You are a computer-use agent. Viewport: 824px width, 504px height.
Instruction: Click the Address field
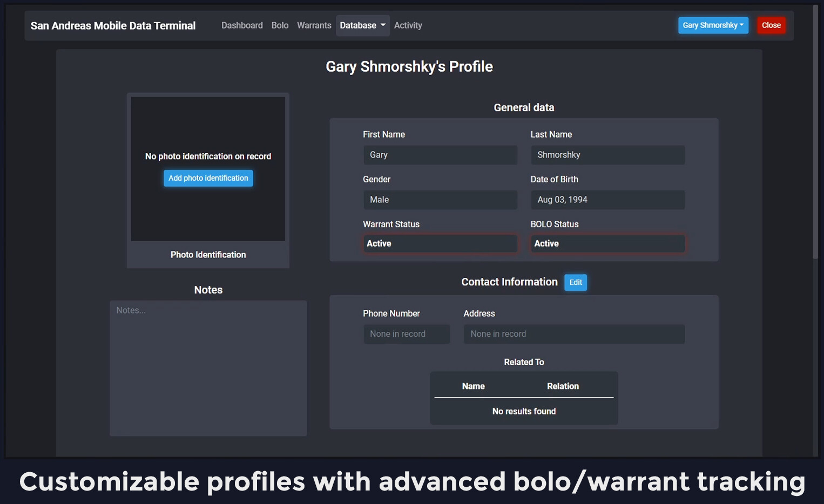coord(574,334)
